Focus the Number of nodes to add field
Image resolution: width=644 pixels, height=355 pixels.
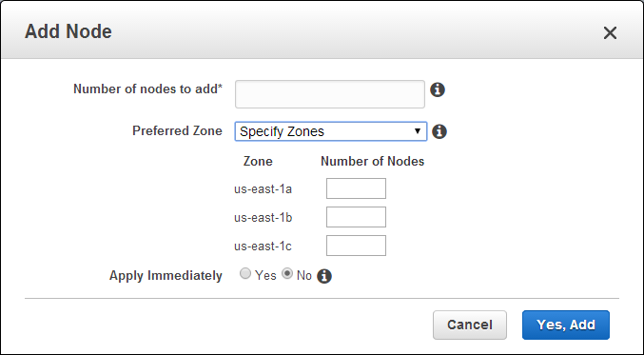(330, 94)
